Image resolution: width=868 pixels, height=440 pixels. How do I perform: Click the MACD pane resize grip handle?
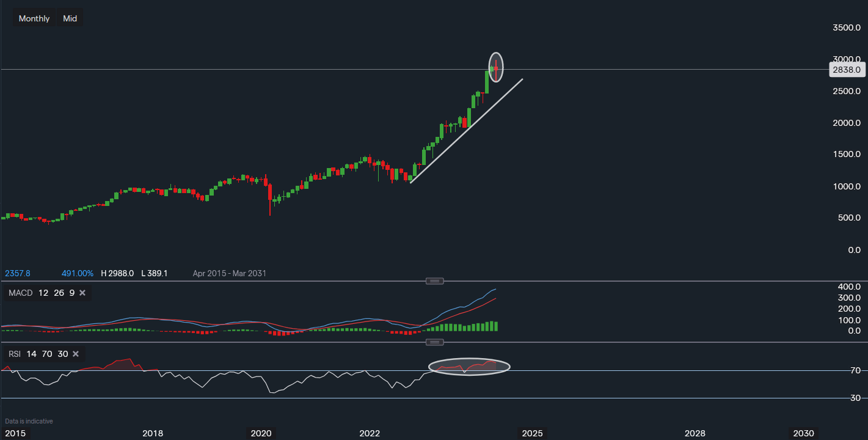click(x=435, y=281)
